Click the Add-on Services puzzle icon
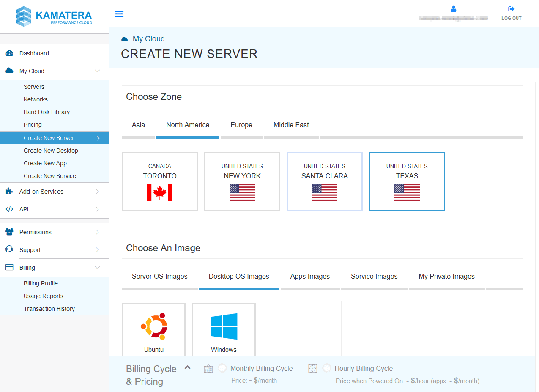The height and width of the screenshot is (392, 539). 9,192
